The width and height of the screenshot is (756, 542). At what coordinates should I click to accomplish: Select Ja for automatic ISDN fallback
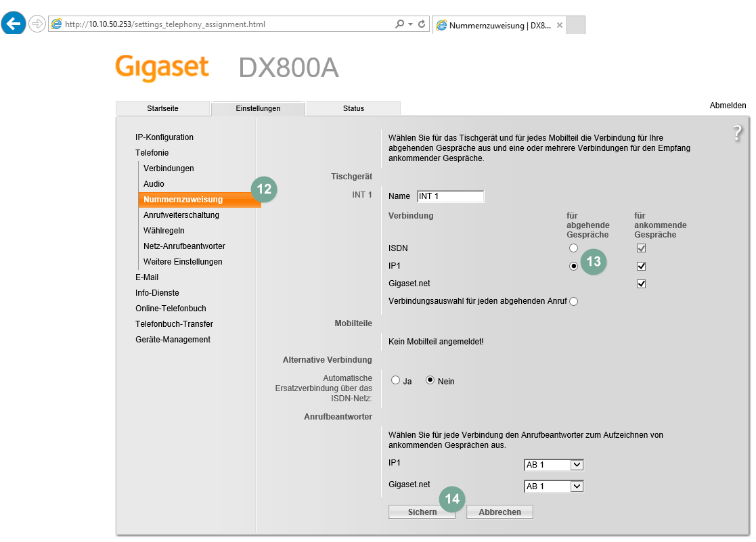coord(395,380)
